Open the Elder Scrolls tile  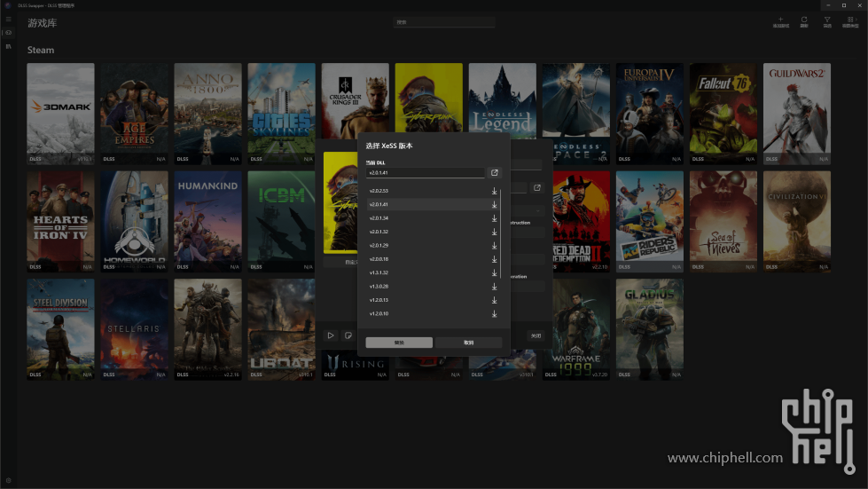(208, 329)
